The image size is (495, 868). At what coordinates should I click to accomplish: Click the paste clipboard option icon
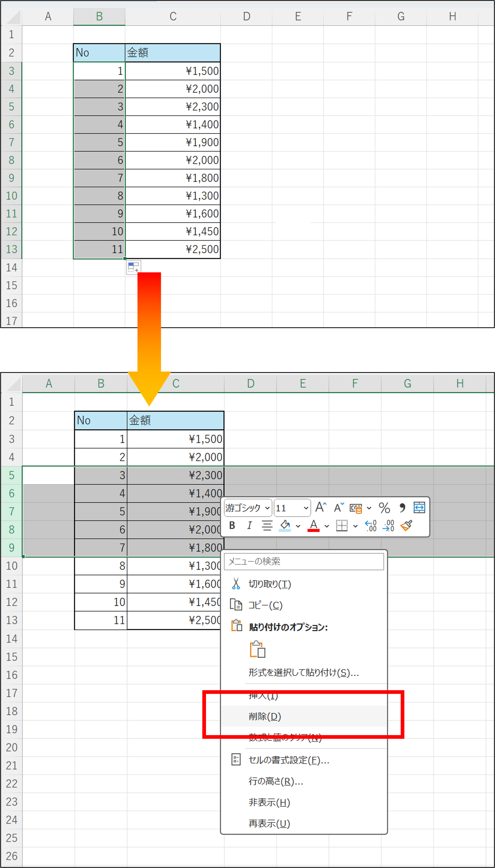[257, 649]
